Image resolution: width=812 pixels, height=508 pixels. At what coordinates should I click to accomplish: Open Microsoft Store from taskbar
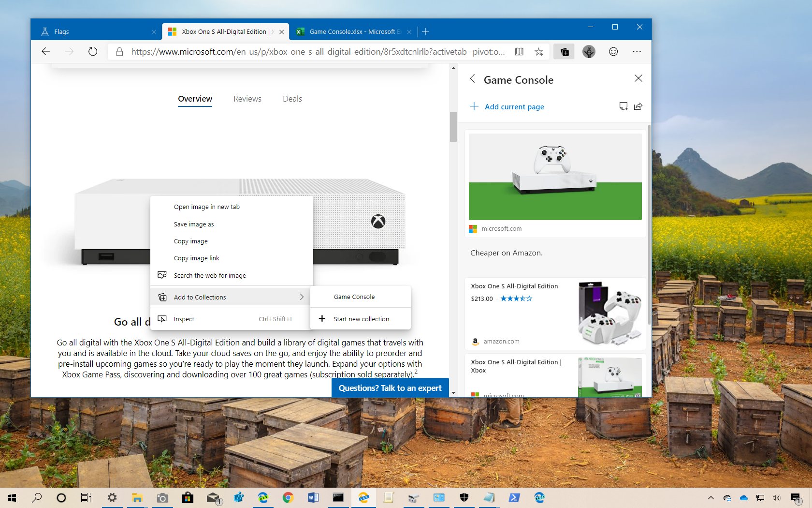188,498
